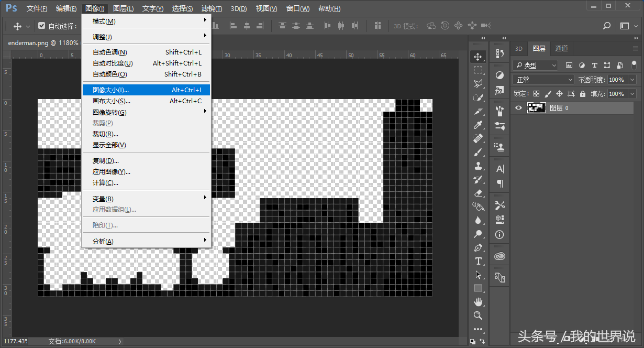644x348 pixels.
Task: Open the 滤镜(T) menu in menu bar
Action: [x=212, y=8]
